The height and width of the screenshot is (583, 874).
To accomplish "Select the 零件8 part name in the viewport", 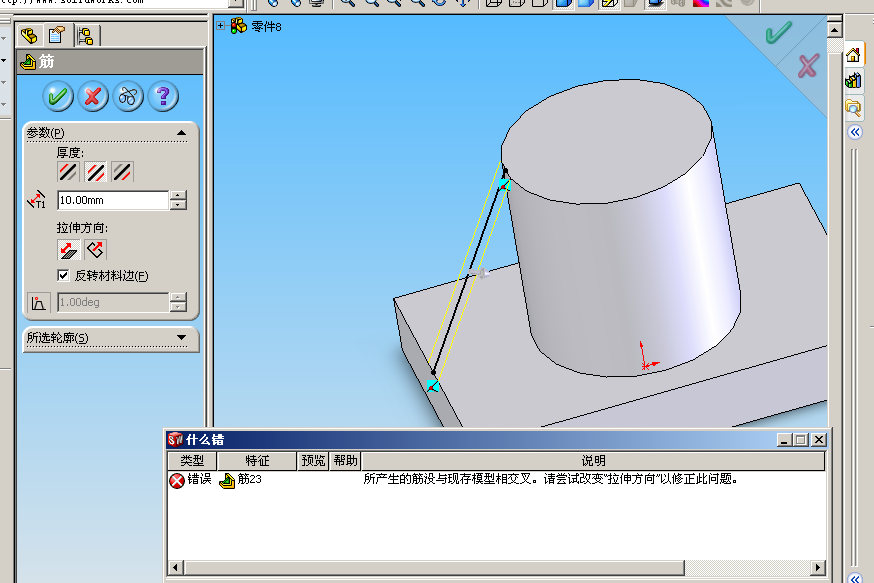I will (x=266, y=26).
